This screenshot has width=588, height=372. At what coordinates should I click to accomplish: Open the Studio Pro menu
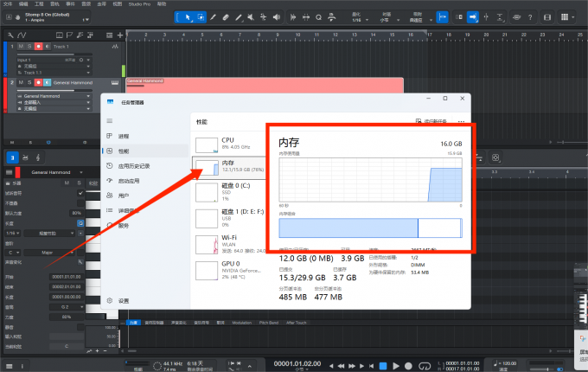[139, 4]
